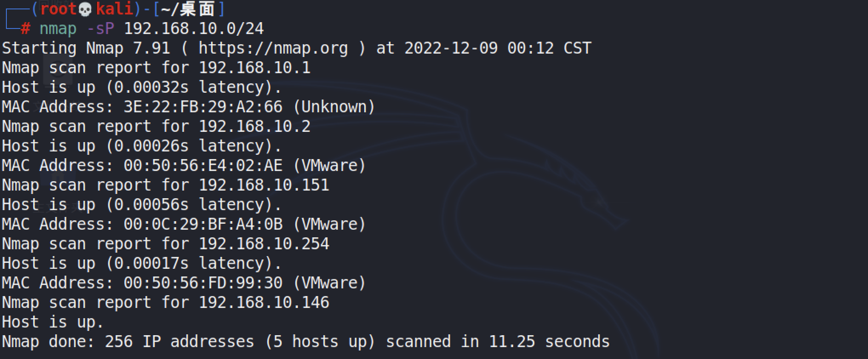
Task: Click the IP address 192.168.10.146
Action: [264, 302]
